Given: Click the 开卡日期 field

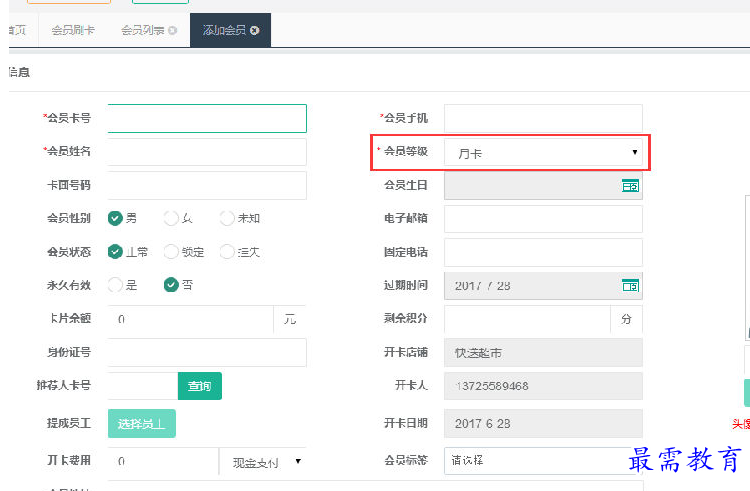Looking at the screenshot, I should 543,424.
